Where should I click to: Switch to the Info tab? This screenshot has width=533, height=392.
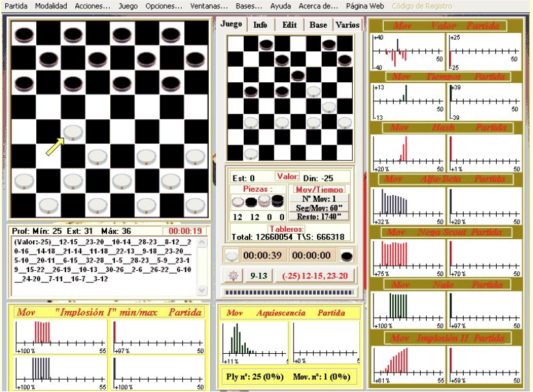260,25
